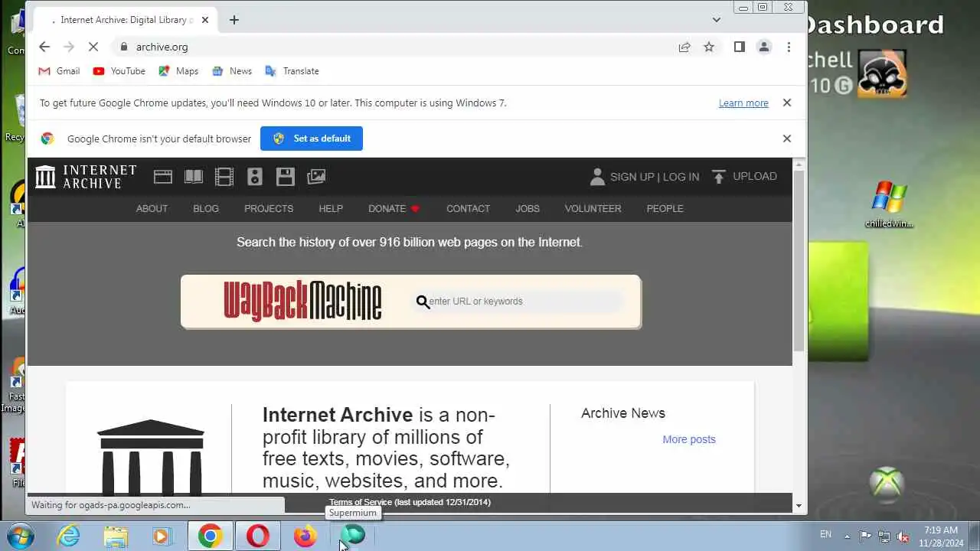
Task: Open the JOBS menu item
Action: [x=528, y=208]
